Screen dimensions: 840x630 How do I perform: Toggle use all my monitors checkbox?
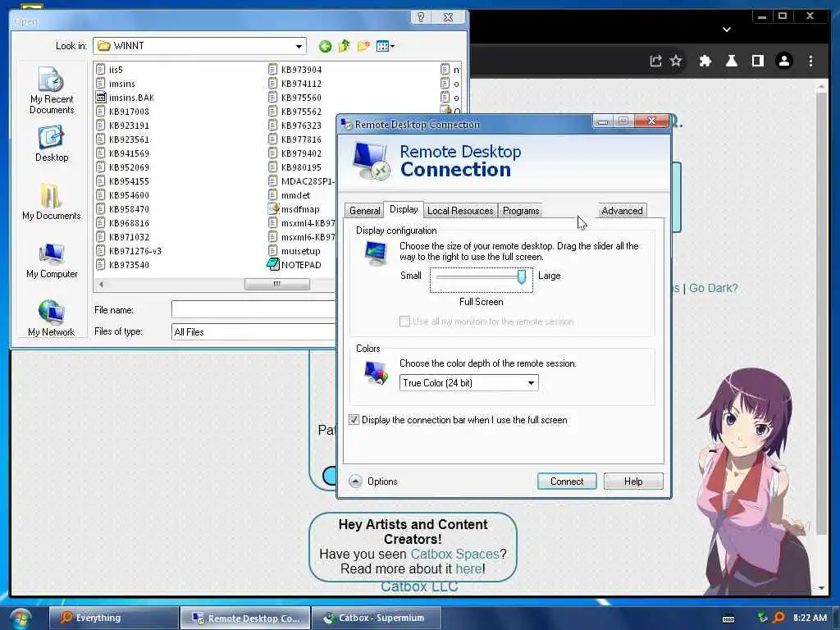[405, 322]
